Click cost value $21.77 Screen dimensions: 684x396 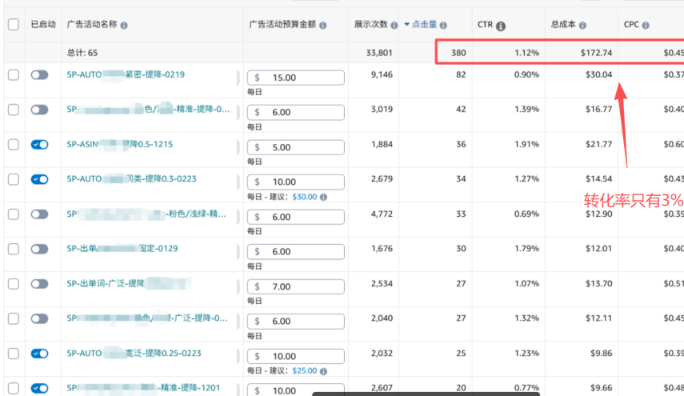click(x=599, y=144)
